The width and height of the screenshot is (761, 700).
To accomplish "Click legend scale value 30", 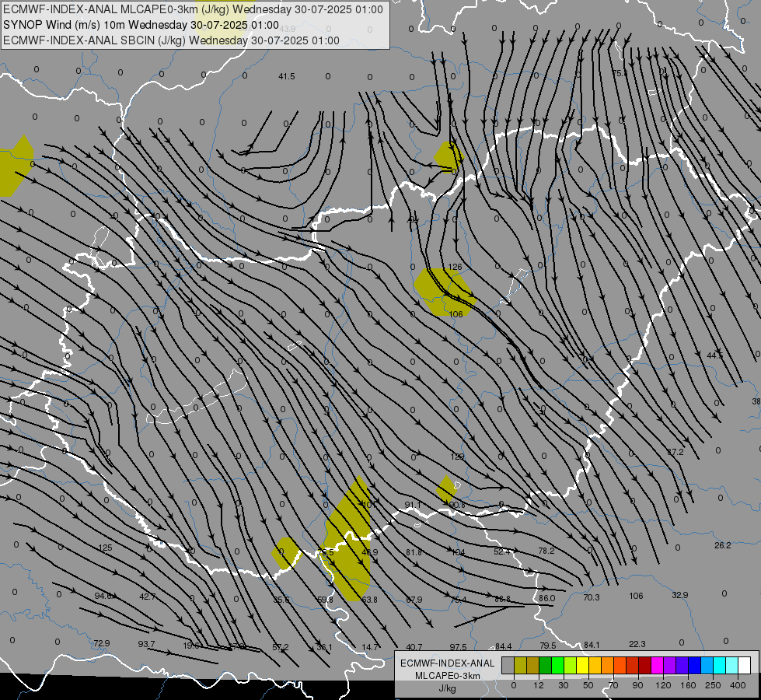I will click(x=564, y=685).
